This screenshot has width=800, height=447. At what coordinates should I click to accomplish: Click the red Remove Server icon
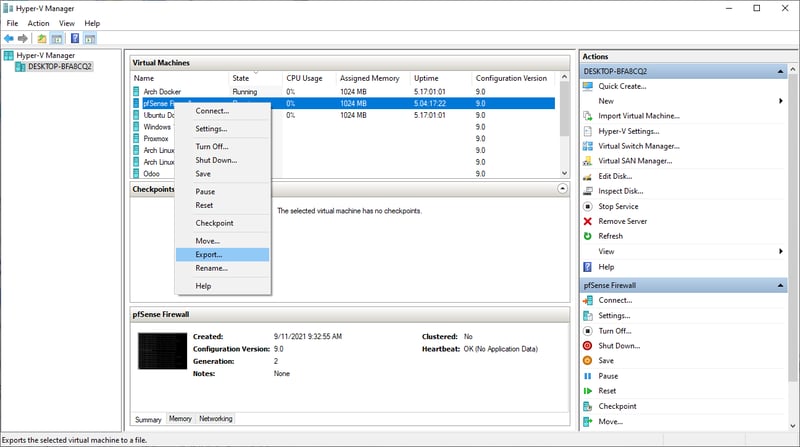(x=588, y=221)
